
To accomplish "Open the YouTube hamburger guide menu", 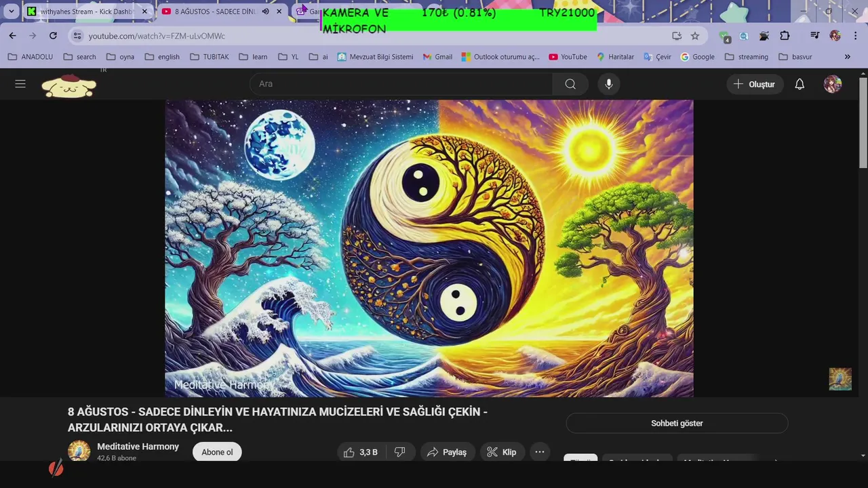I will click(20, 83).
